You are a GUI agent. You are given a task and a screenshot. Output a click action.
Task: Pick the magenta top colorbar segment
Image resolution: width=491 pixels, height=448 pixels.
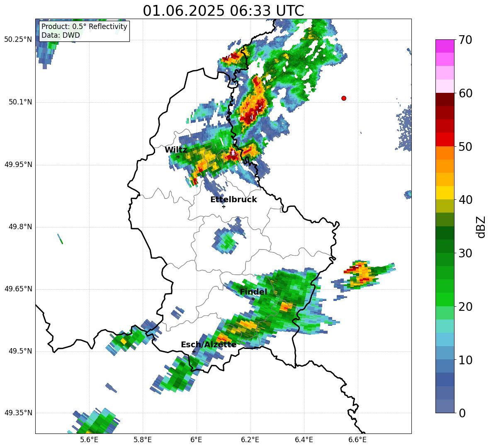pos(445,46)
